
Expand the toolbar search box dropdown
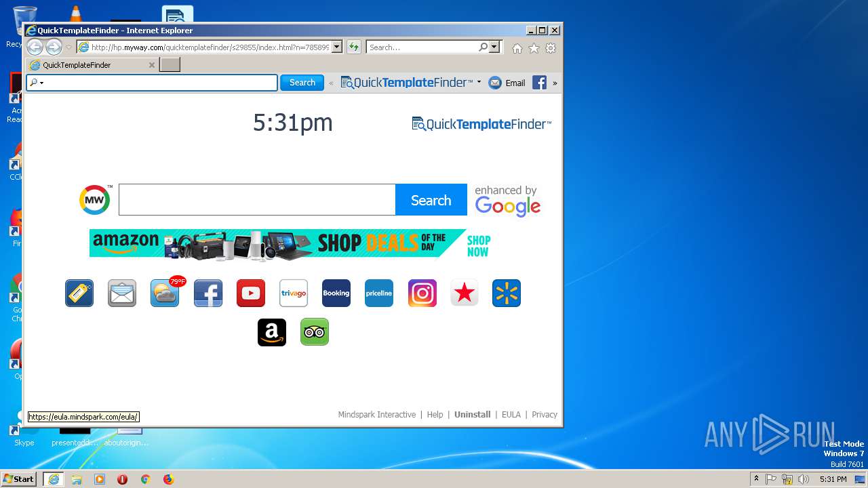click(42, 83)
